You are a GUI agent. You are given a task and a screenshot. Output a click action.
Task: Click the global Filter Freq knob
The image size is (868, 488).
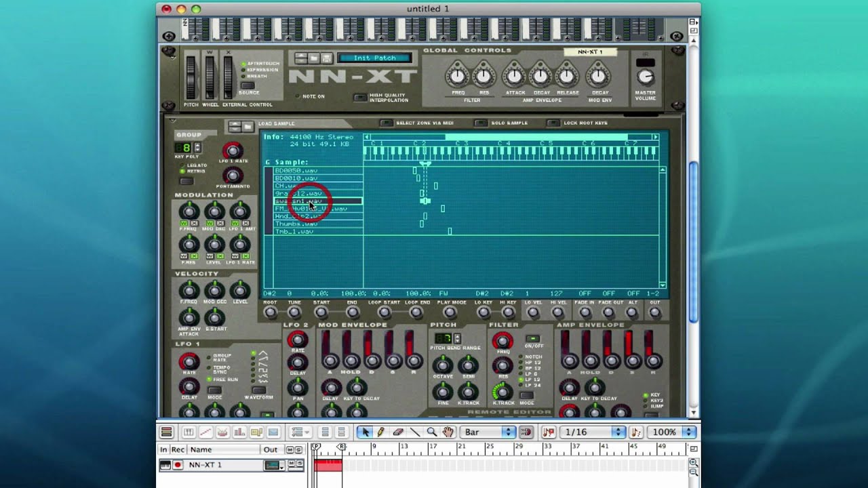coord(458,75)
